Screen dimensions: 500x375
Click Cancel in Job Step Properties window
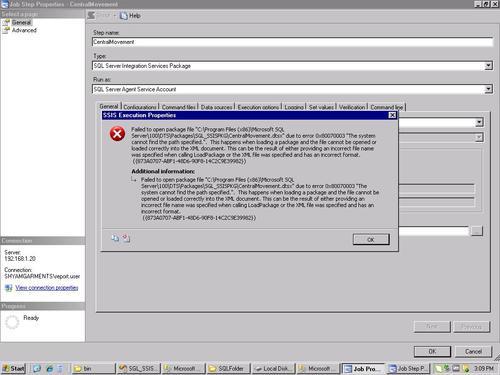click(x=473, y=351)
